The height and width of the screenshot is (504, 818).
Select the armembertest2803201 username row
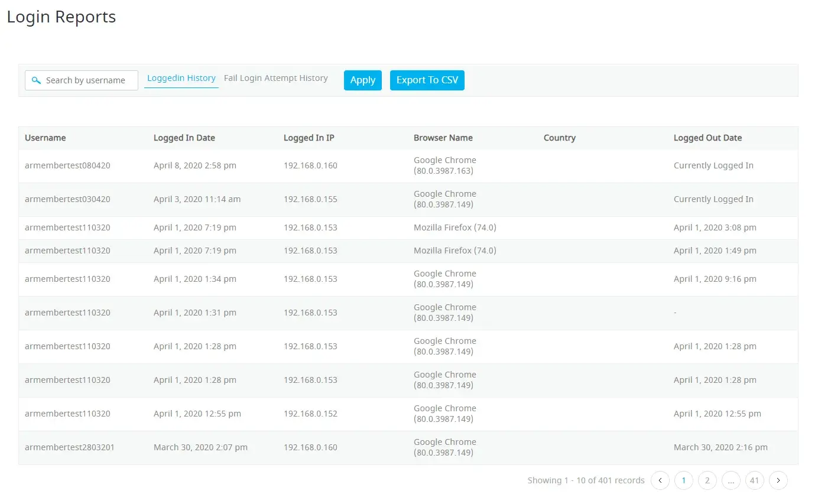pyautogui.click(x=70, y=447)
